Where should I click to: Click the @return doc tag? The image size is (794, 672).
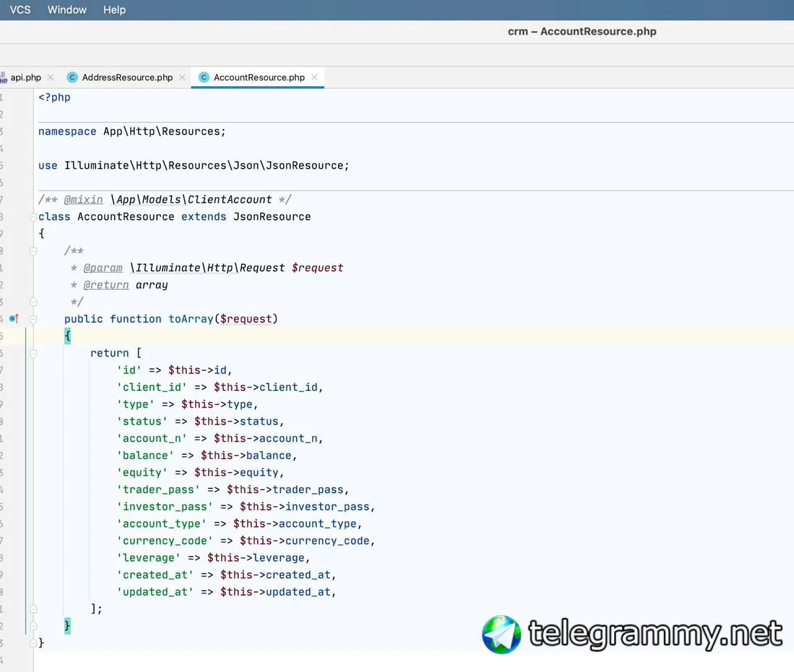(106, 285)
